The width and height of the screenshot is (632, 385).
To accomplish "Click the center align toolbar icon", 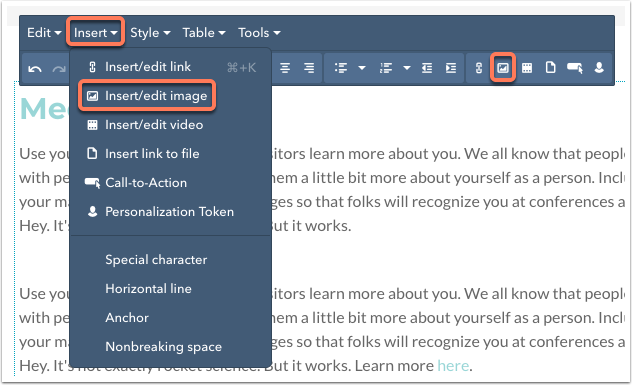I will click(x=285, y=68).
